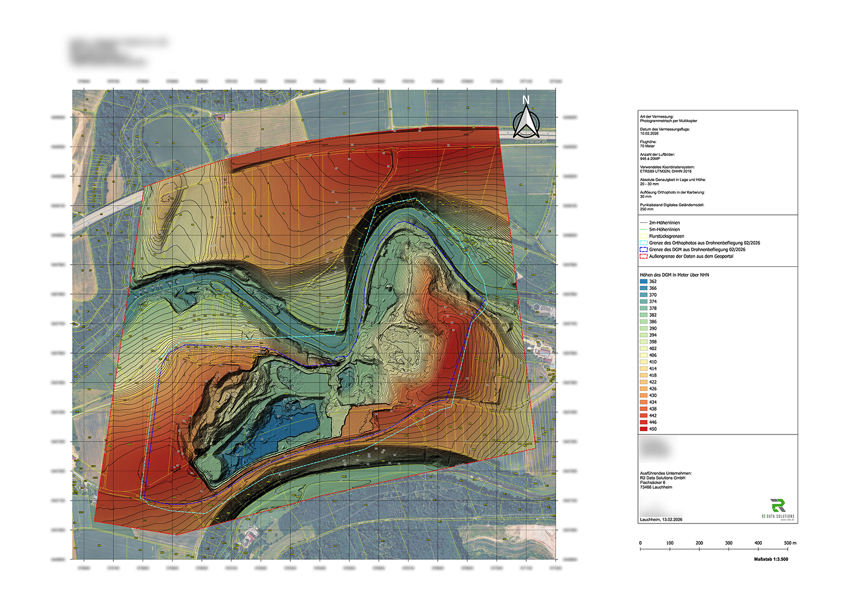Viewport: 868px width, 613px height.
Task: Click the 500 m mark on the scale bar
Action: pos(788,542)
